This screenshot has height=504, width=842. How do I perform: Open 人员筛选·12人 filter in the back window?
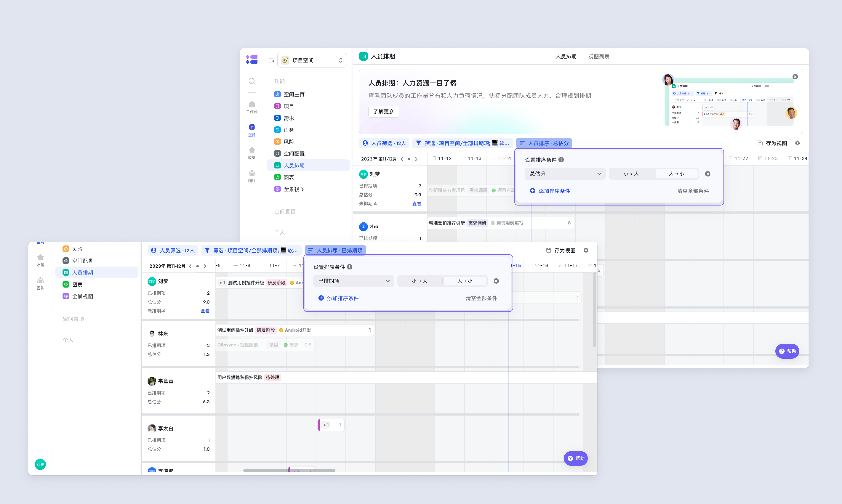[384, 143]
